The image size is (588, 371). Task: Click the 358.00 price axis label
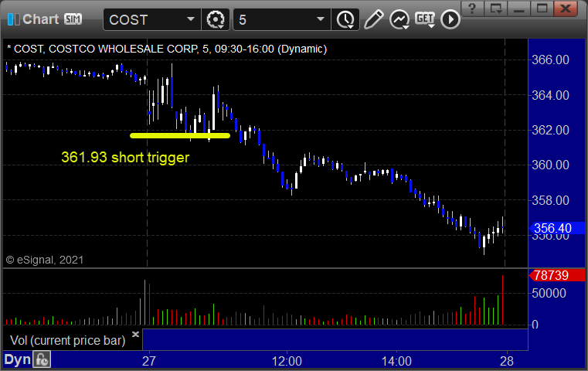pos(550,200)
